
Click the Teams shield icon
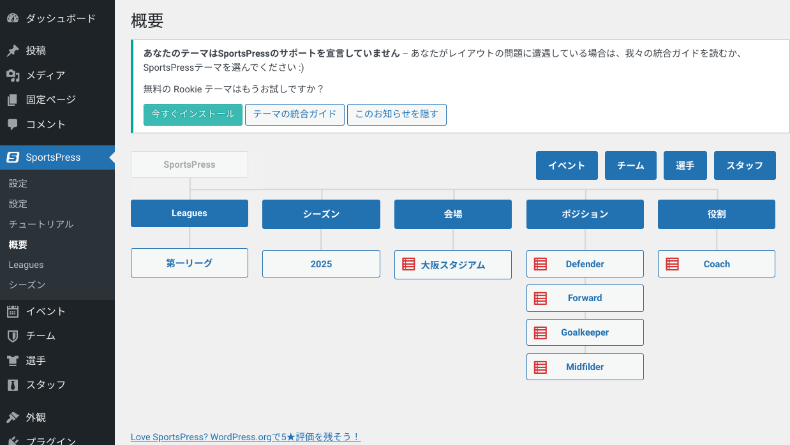click(13, 336)
